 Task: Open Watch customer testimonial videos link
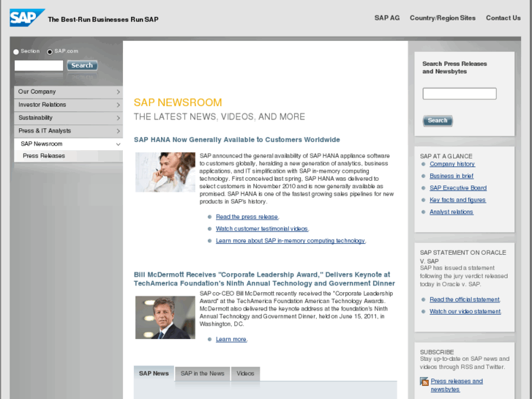point(262,229)
